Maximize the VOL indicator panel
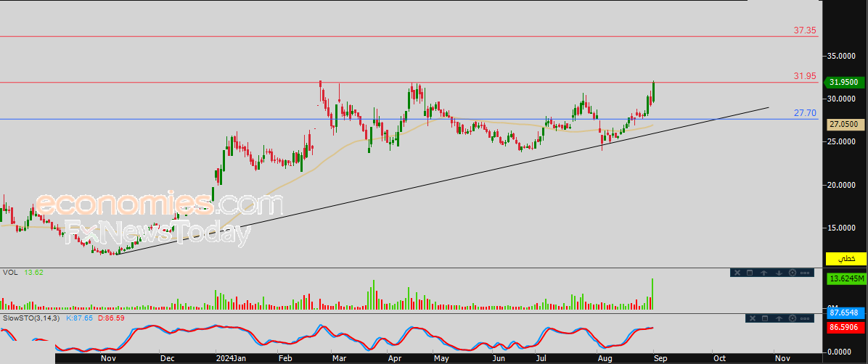The height and width of the screenshot is (364, 868). (751, 273)
